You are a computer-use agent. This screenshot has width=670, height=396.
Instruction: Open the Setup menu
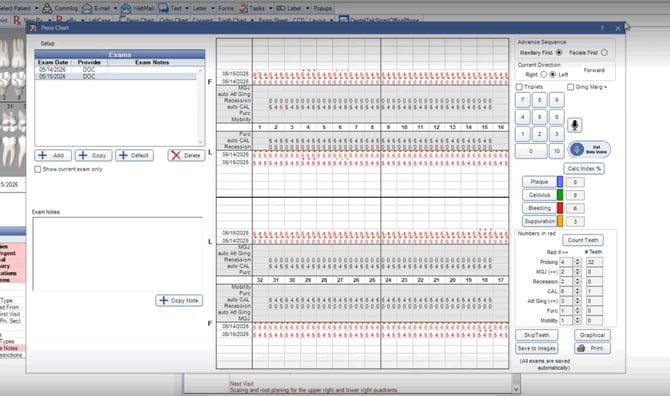[47, 44]
